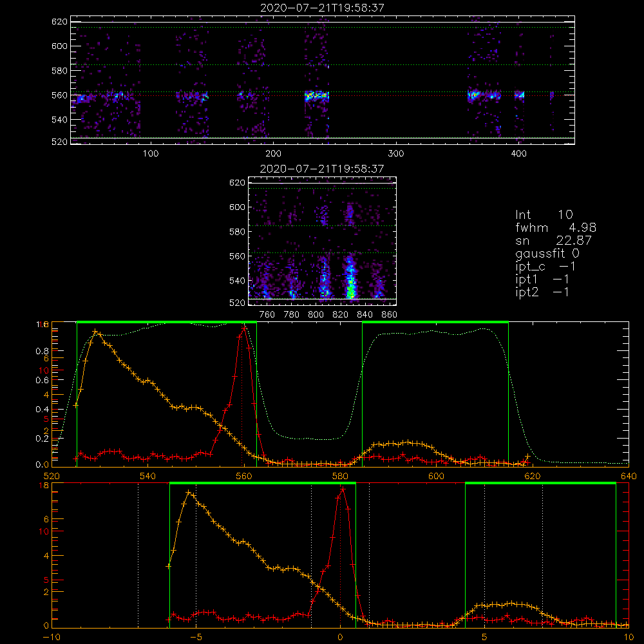Click the 'ipt2 -1' line
The height and width of the screenshot is (644, 644).
pos(542,292)
